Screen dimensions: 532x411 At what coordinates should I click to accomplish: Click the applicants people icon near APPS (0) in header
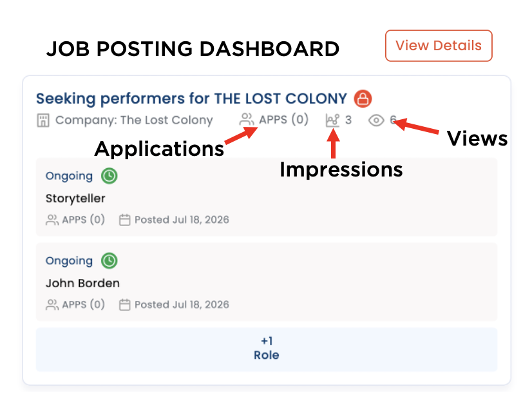pyautogui.click(x=246, y=119)
